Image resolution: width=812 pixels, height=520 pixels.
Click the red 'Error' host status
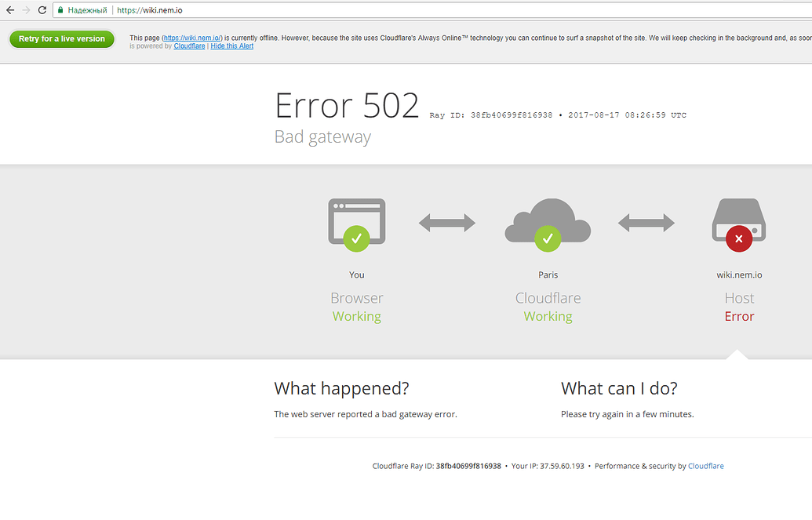point(739,316)
